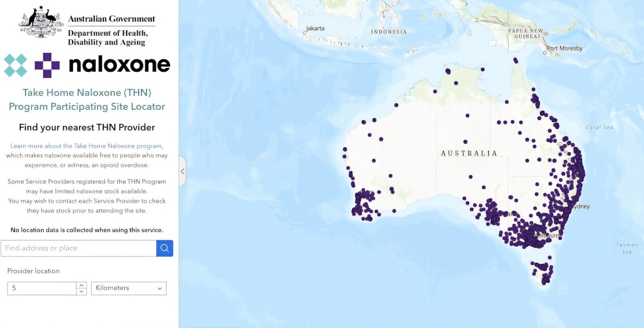Click the purple checkered cross naloxone icon

point(47,65)
